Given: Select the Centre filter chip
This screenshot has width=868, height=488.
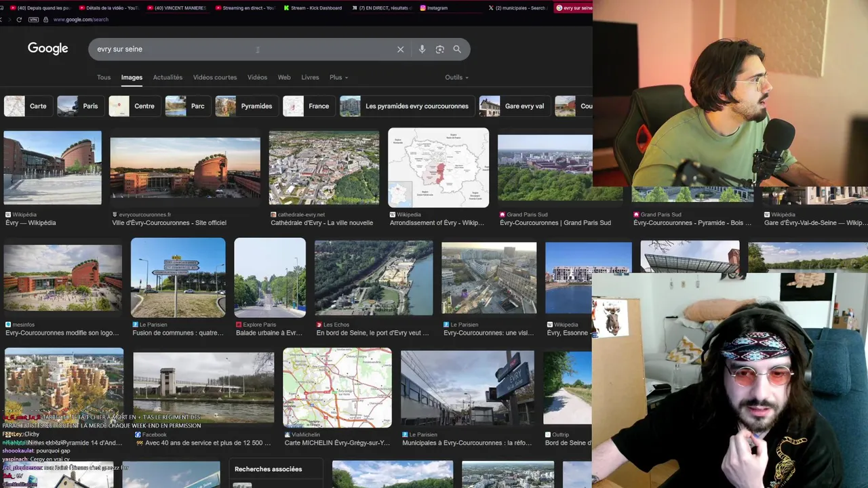Looking at the screenshot, I should 134,106.
